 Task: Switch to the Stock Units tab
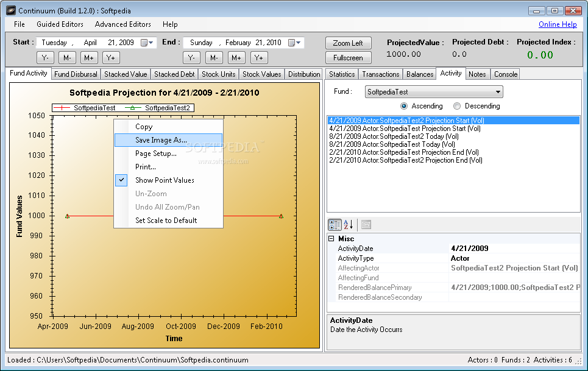[x=219, y=74]
